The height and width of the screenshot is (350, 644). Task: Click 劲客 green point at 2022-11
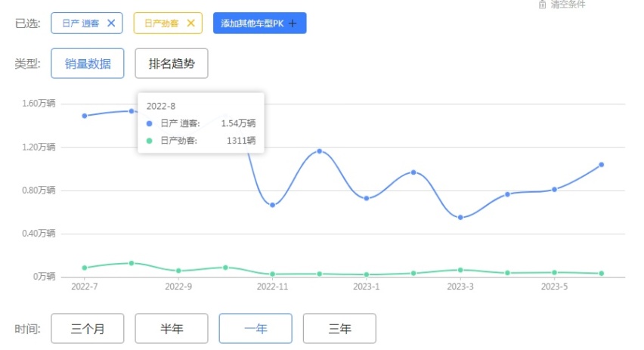click(x=272, y=274)
